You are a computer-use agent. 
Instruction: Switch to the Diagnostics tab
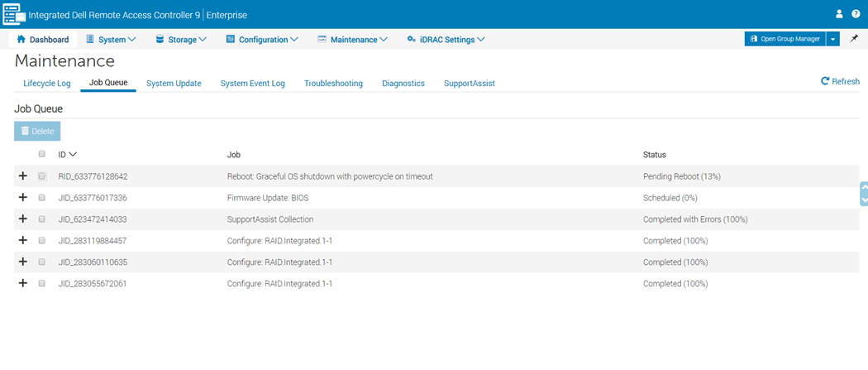[x=403, y=83]
